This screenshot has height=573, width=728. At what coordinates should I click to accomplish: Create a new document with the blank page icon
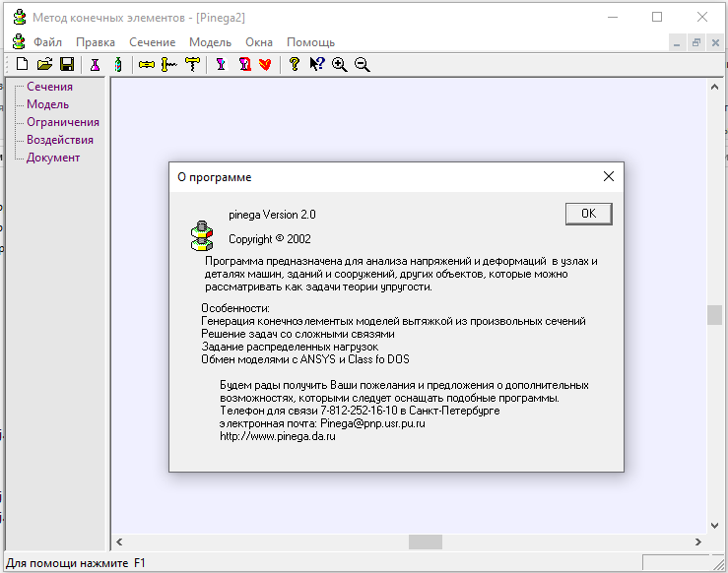click(22, 64)
